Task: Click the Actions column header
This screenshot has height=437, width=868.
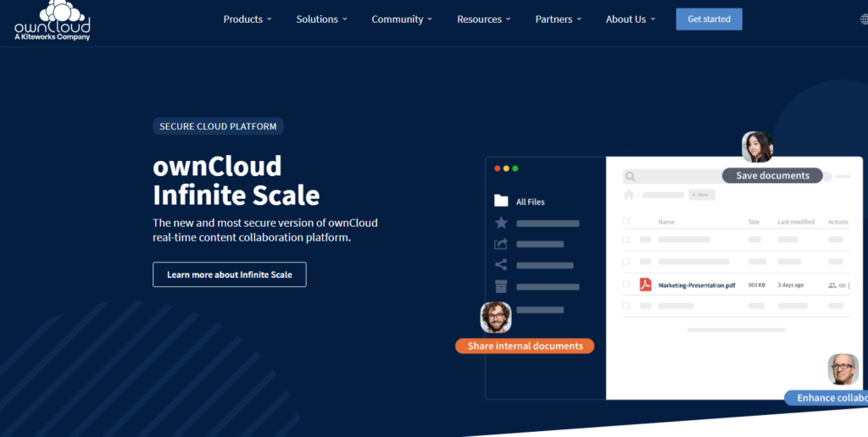Action: click(838, 222)
